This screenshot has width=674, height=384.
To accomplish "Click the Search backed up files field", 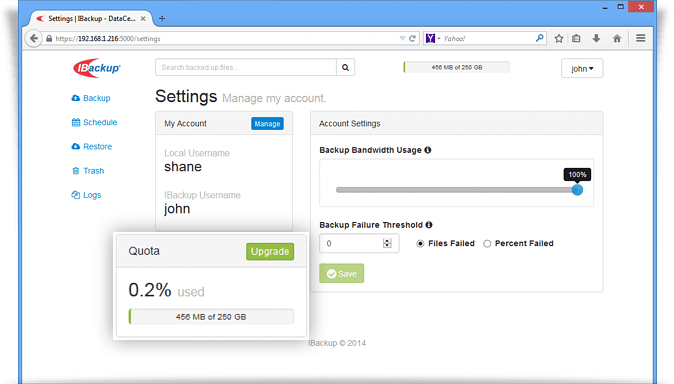I will [x=246, y=68].
